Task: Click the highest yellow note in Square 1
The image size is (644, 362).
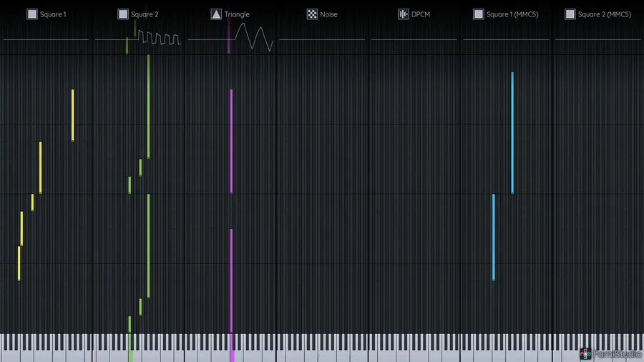Action: click(73, 115)
